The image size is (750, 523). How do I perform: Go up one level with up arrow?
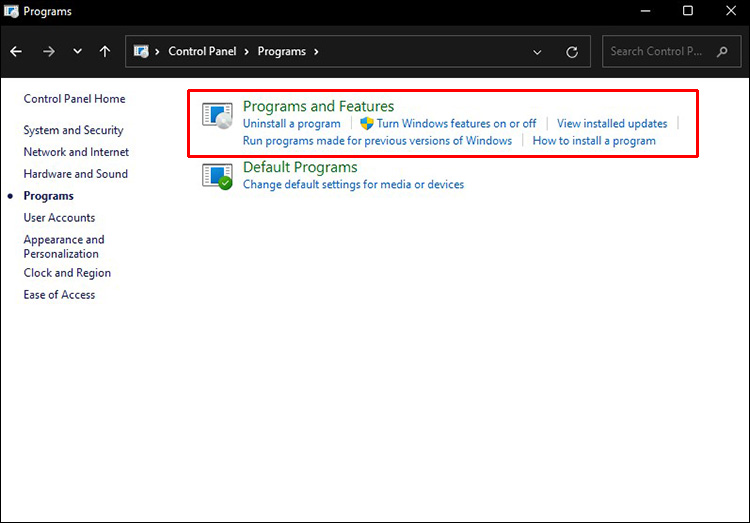click(x=105, y=51)
